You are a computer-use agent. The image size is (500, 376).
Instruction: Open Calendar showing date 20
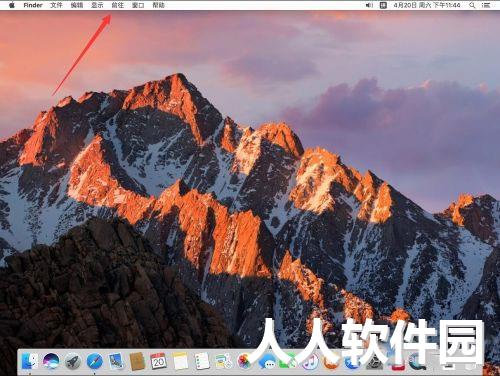pos(159,361)
